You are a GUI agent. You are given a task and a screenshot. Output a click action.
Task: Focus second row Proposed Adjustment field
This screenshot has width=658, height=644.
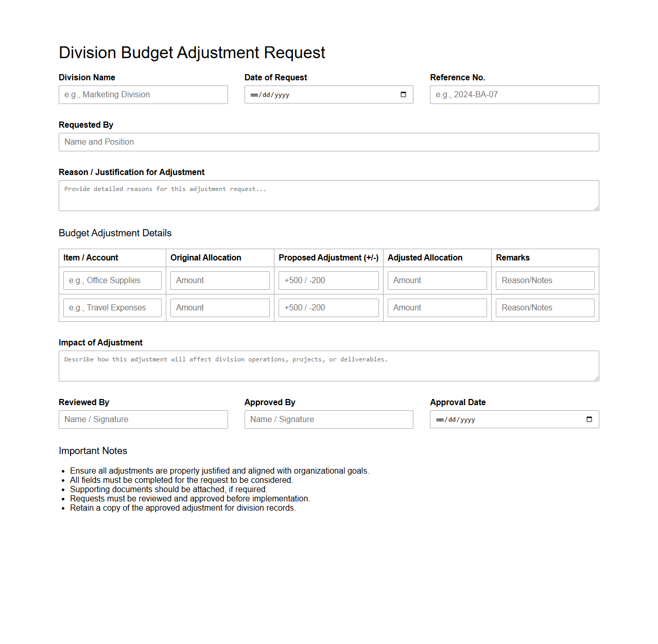[x=328, y=308]
